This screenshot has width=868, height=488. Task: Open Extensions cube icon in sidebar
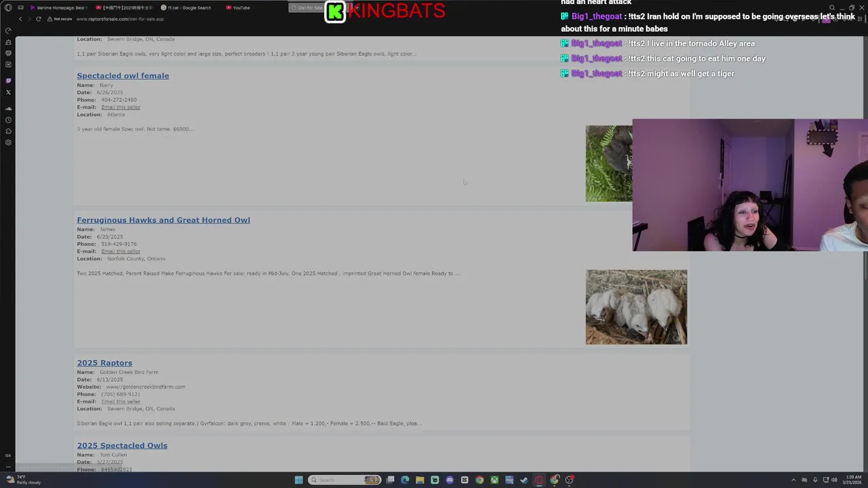pyautogui.click(x=8, y=131)
